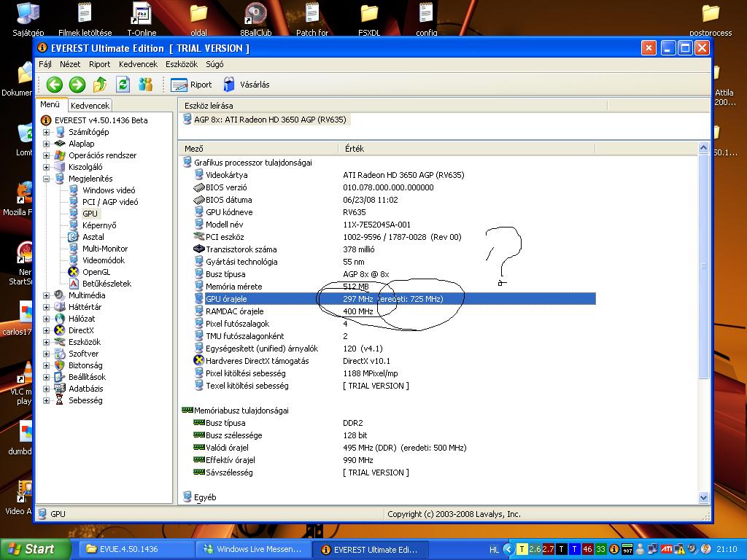Open the Nézet menu

tap(70, 64)
